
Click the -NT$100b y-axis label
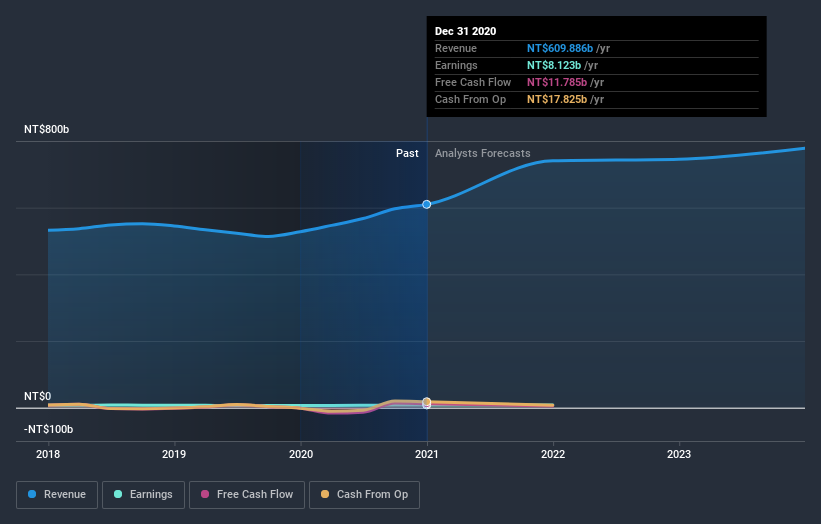[49, 429]
